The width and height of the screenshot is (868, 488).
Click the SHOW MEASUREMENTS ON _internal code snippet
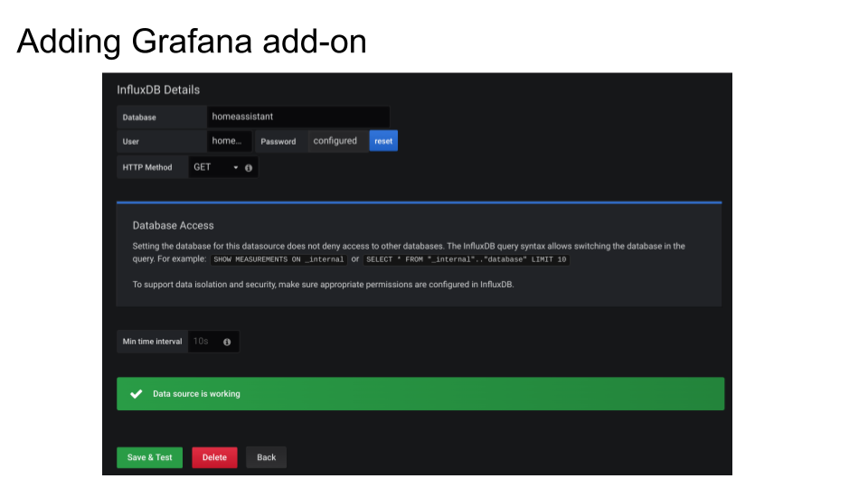[x=279, y=259]
